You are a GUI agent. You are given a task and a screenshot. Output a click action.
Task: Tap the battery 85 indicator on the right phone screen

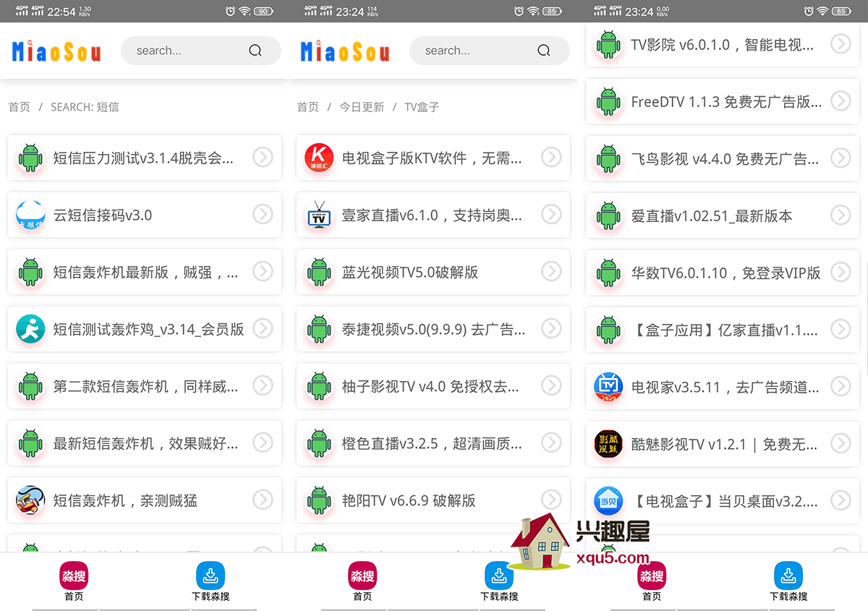coord(841,11)
